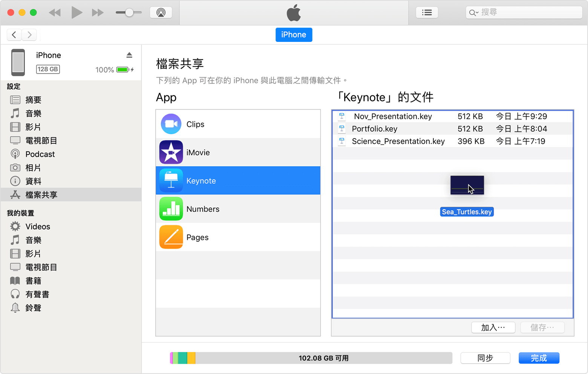Adjust the volume slider knob

coord(129,12)
